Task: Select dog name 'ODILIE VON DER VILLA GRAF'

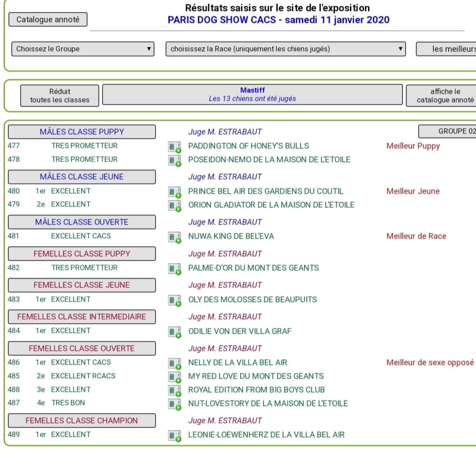Action: coord(240,331)
